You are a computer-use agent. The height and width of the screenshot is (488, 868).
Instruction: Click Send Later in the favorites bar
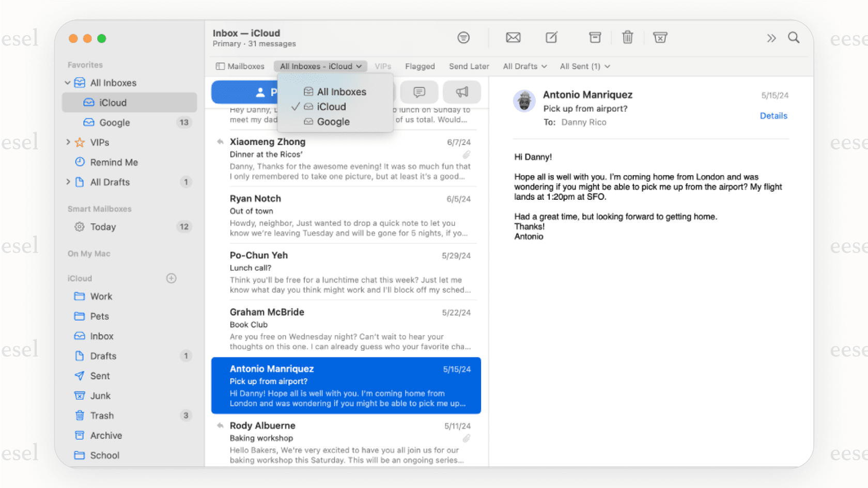point(468,66)
